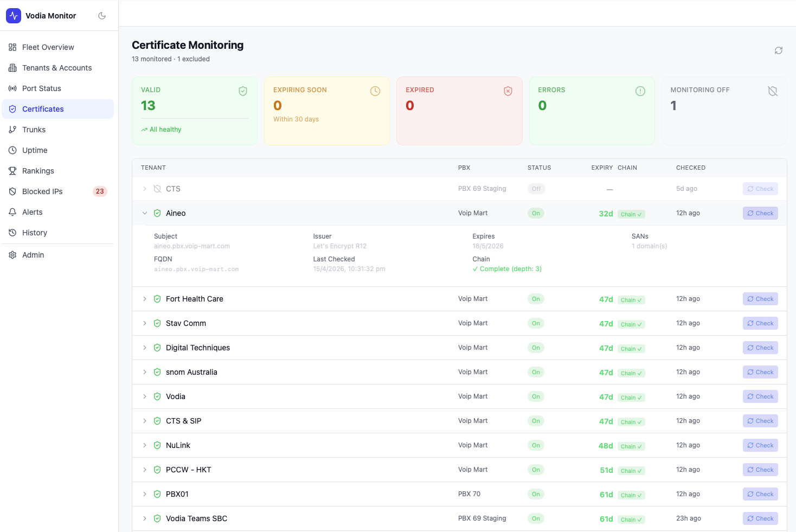796x532 pixels.
Task: Click the refresh icon beside Certificate Monitoring
Action: point(778,50)
